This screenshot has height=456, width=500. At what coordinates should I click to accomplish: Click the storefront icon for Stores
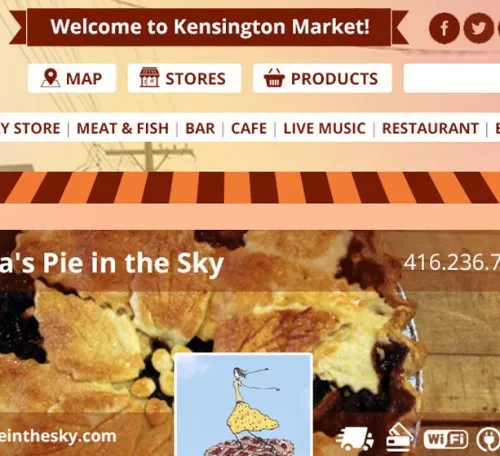coord(149,77)
